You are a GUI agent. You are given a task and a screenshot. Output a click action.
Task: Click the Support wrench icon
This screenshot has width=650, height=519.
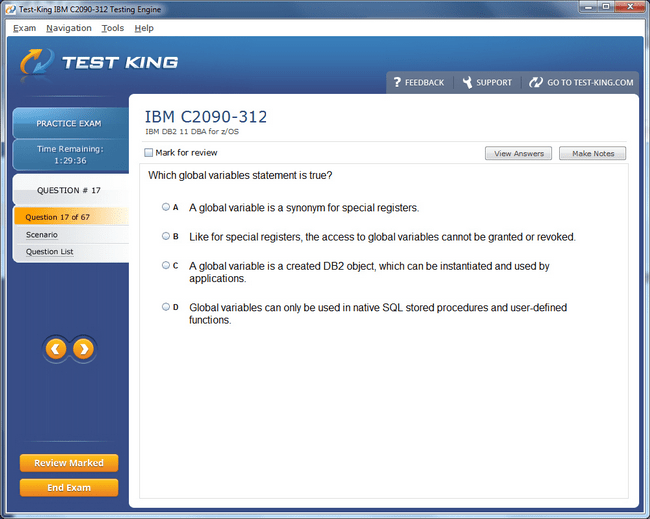coord(467,82)
